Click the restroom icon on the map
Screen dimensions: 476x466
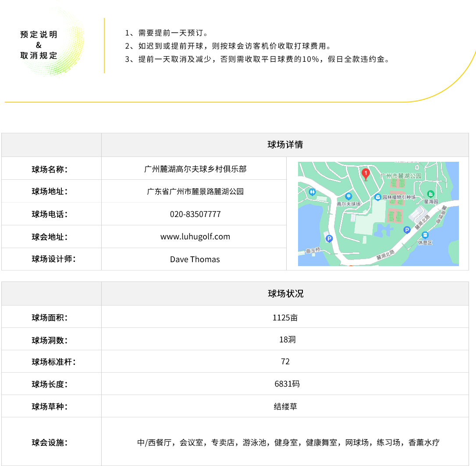pyautogui.click(x=312, y=192)
